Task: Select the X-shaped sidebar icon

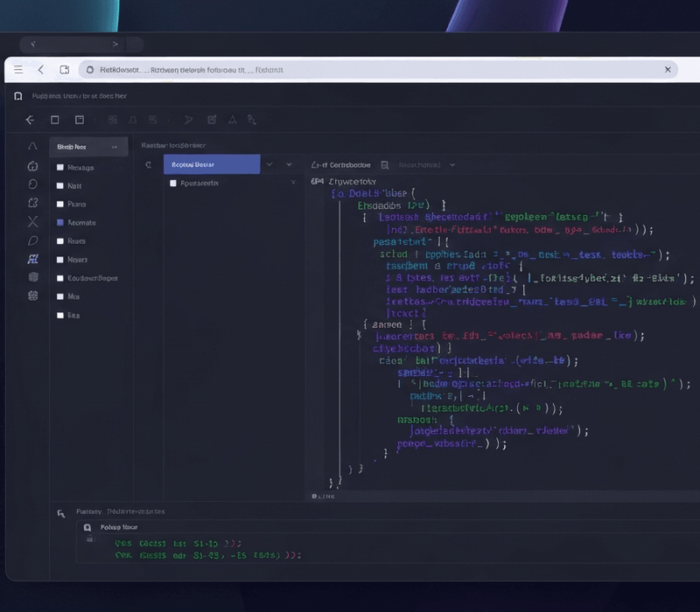Action: pyautogui.click(x=32, y=222)
